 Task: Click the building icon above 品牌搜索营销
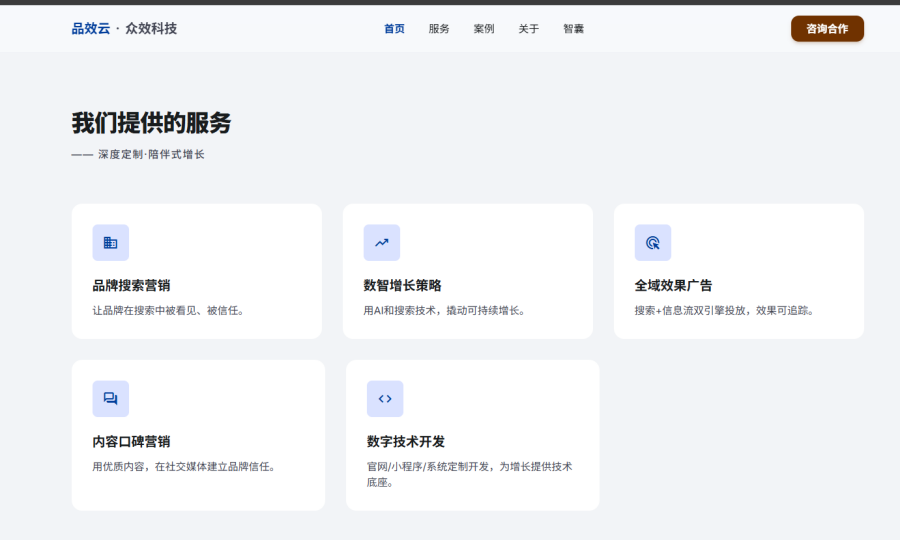pyautogui.click(x=110, y=243)
